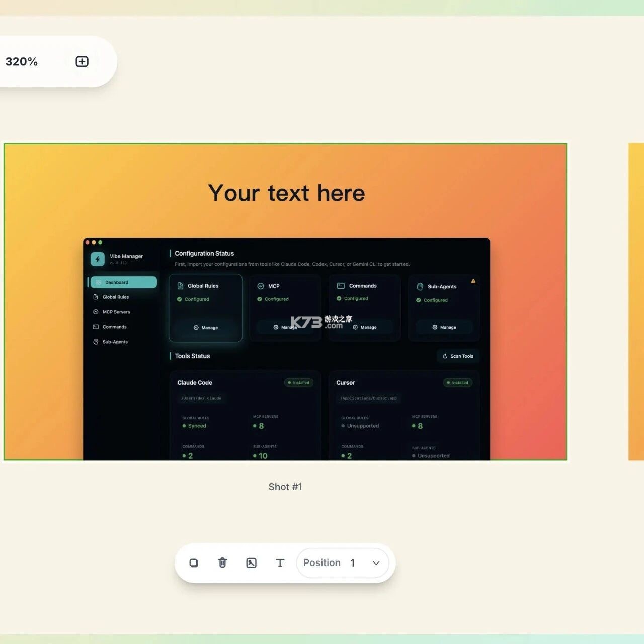
Task: Select the text tool in the bottom toolbar
Action: pos(280,562)
